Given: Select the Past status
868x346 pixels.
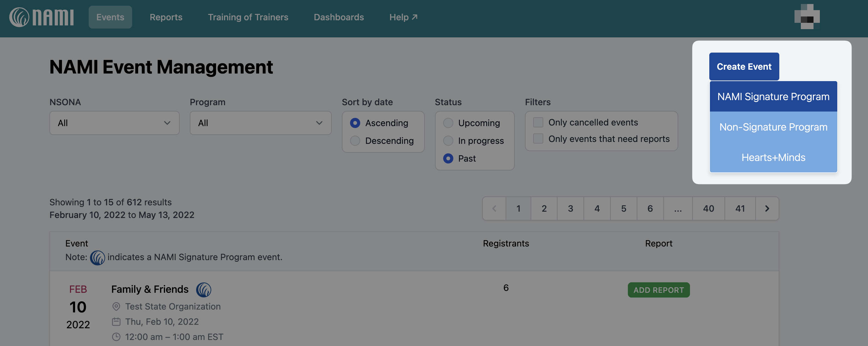Looking at the screenshot, I should (x=448, y=158).
